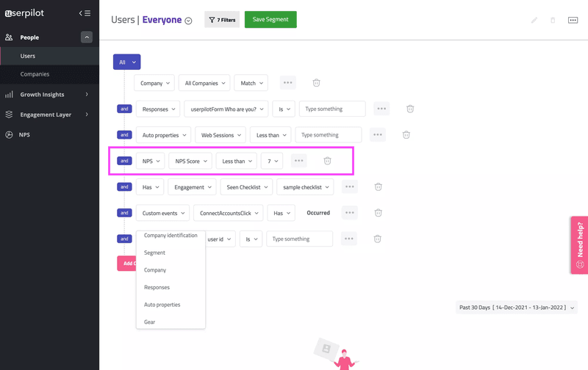The width and height of the screenshot is (588, 370).
Task: Toggle the 'and' operator on NPS row
Action: click(x=124, y=161)
